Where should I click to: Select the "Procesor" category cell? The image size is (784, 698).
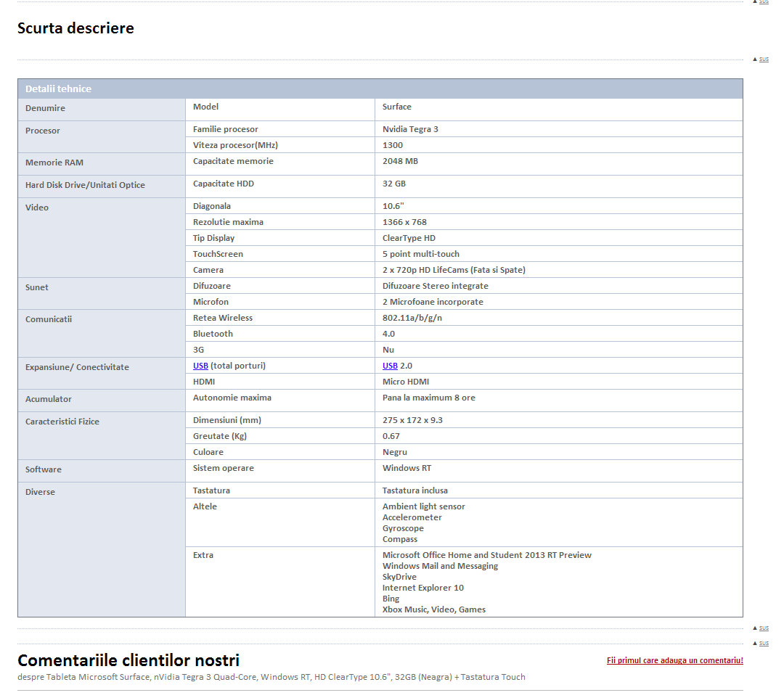[x=102, y=136]
